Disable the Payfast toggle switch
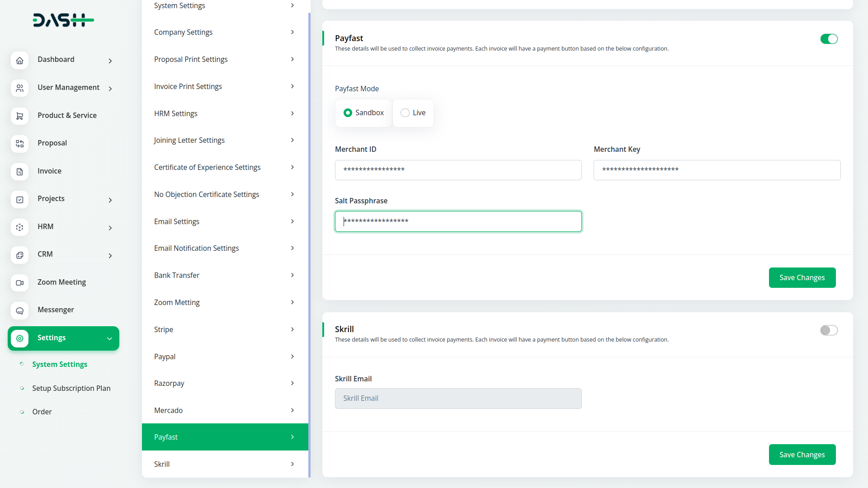 829,39
